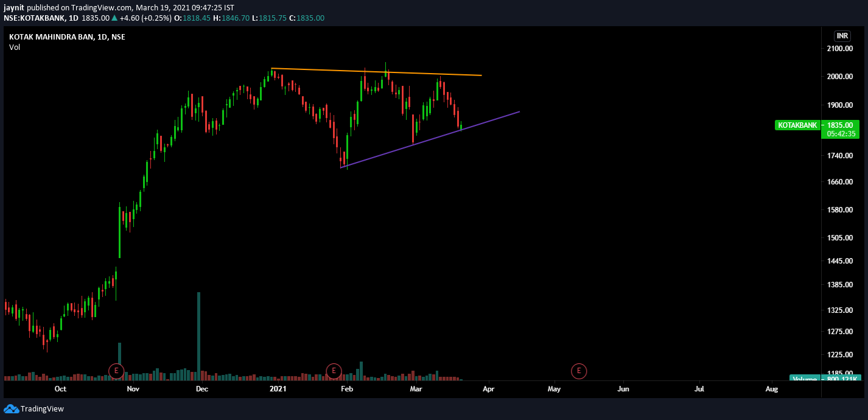
Task: Click the high value H:1846.70
Action: click(231, 18)
